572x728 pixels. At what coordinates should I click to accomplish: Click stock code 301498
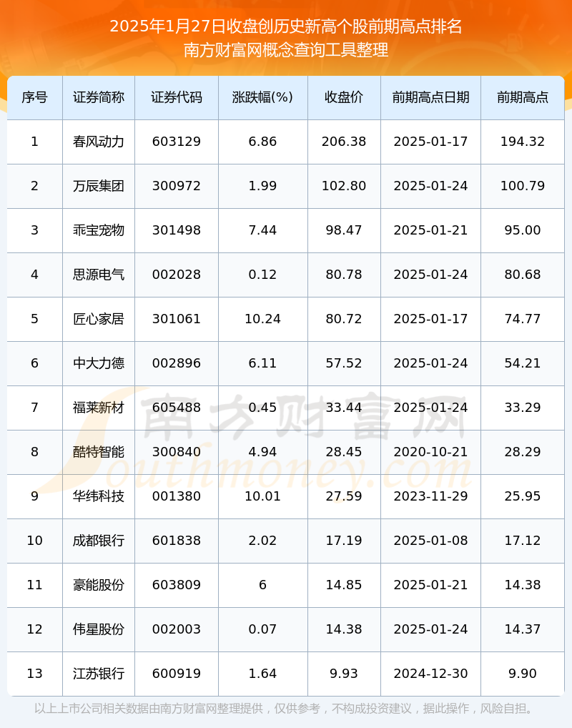(x=177, y=230)
